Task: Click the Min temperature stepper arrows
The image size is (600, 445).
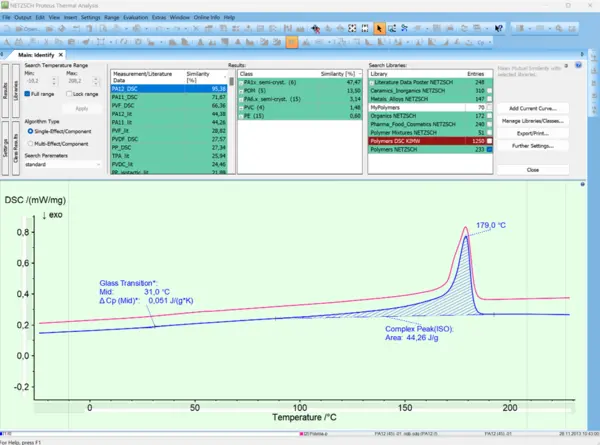Action: pos(54,81)
